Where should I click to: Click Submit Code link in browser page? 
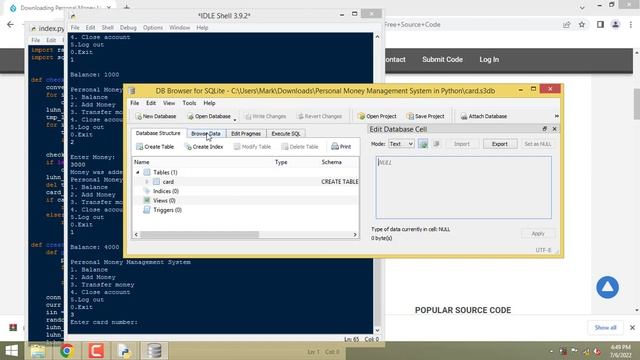[442, 60]
